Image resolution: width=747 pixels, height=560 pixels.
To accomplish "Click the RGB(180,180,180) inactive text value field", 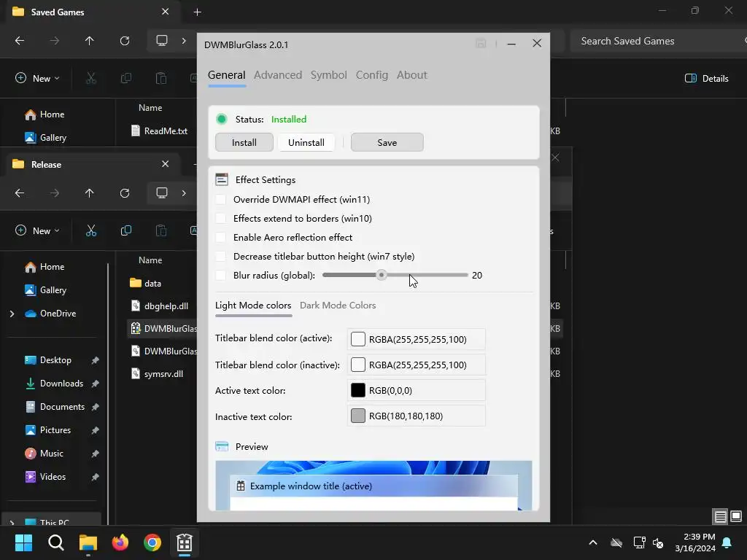I will click(x=417, y=416).
